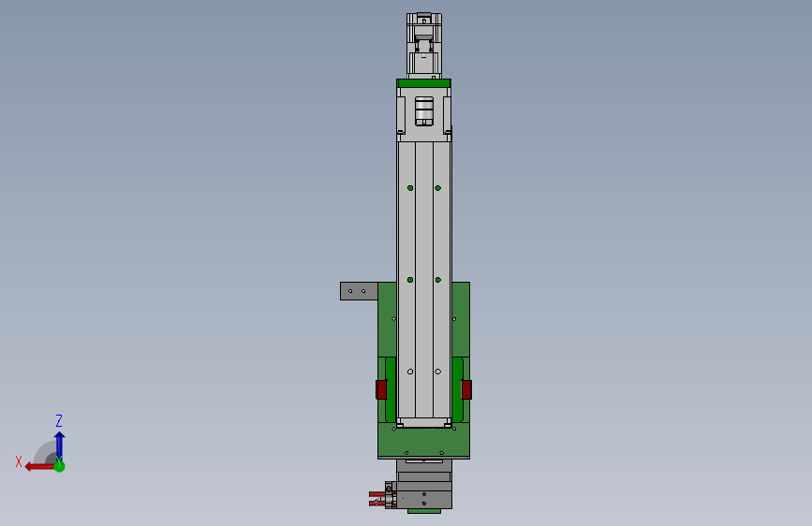
Task: Select the upper-right green screw on the rail
Action: click(438, 188)
